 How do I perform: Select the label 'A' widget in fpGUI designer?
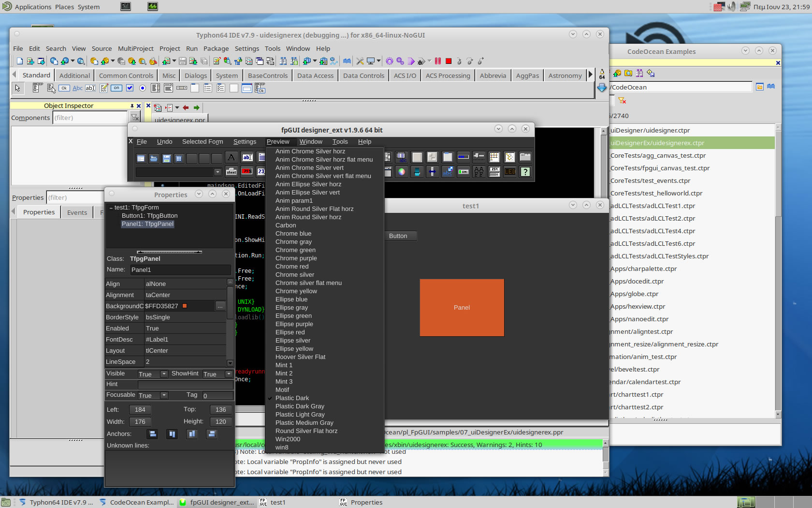point(232,157)
